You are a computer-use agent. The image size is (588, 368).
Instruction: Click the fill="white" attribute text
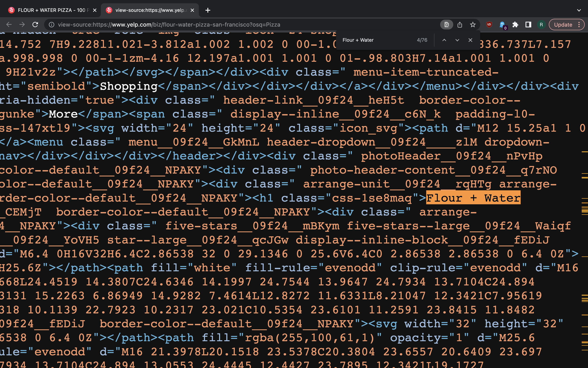(193, 268)
